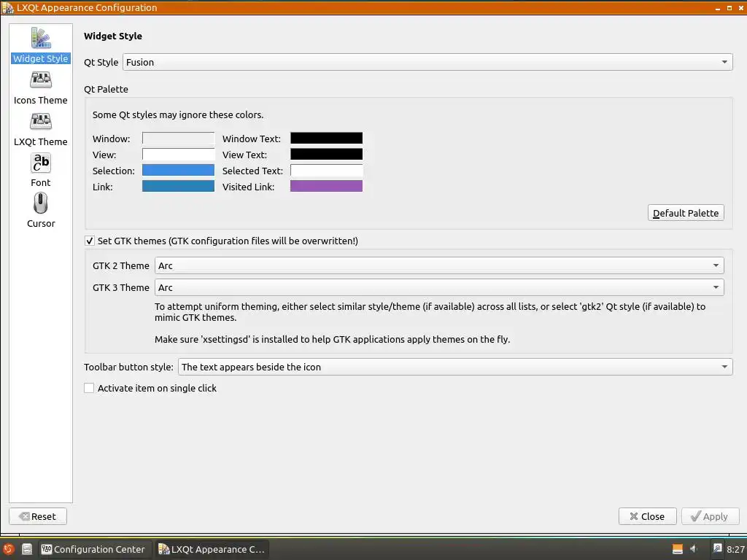Change the black Window Text color
The height and width of the screenshot is (560, 747).
[326, 139]
